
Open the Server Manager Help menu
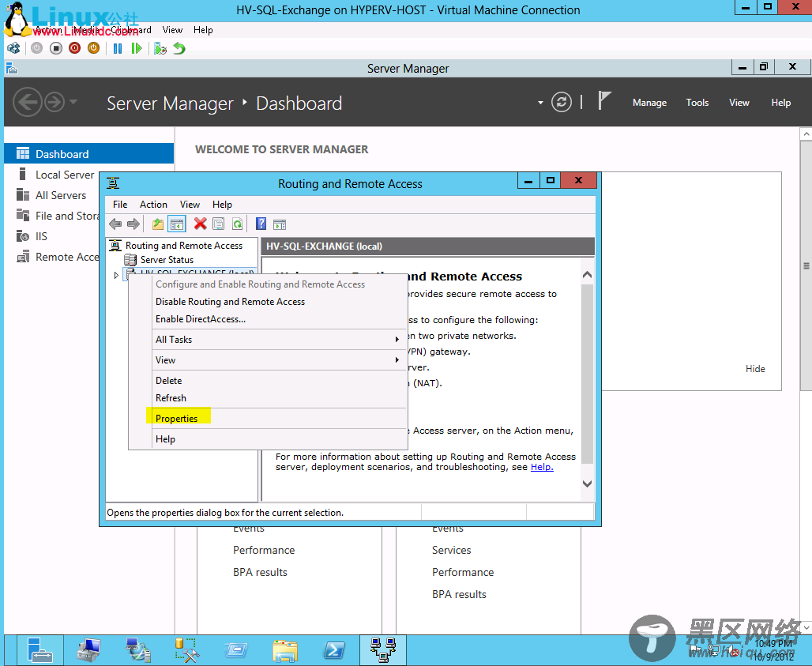780,103
